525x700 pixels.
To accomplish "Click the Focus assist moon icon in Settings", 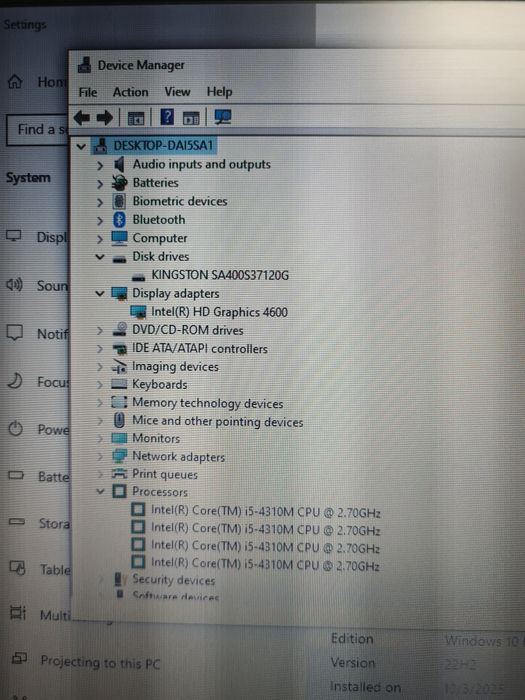I will pyautogui.click(x=15, y=381).
